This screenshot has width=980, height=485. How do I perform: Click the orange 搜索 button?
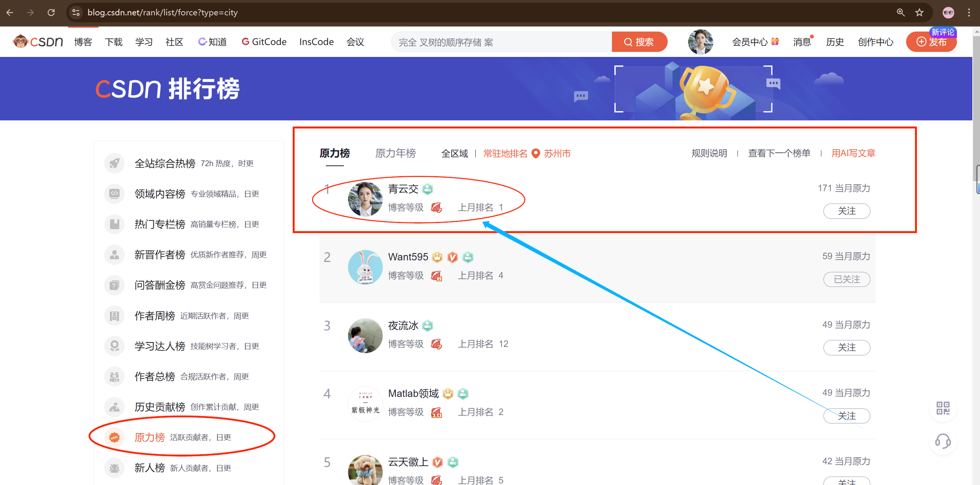639,42
